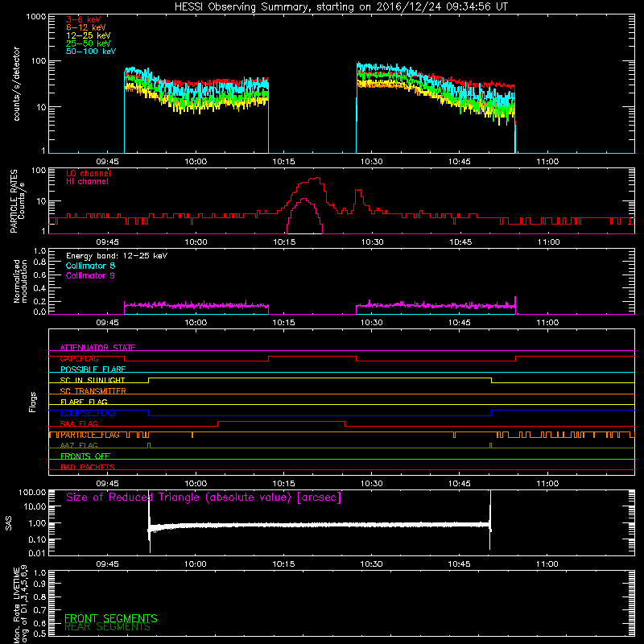Click the FLARE_FLAG label
644x644 pixels.
pos(84,402)
